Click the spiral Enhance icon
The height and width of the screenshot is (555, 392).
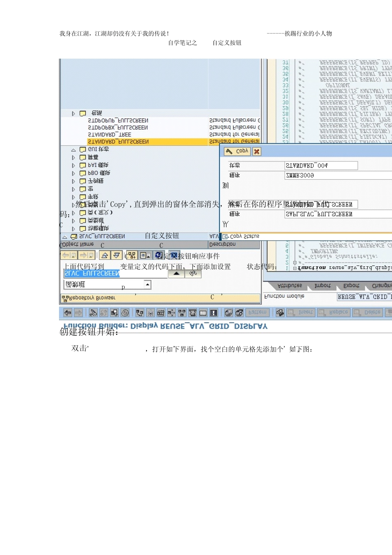pos(125,313)
